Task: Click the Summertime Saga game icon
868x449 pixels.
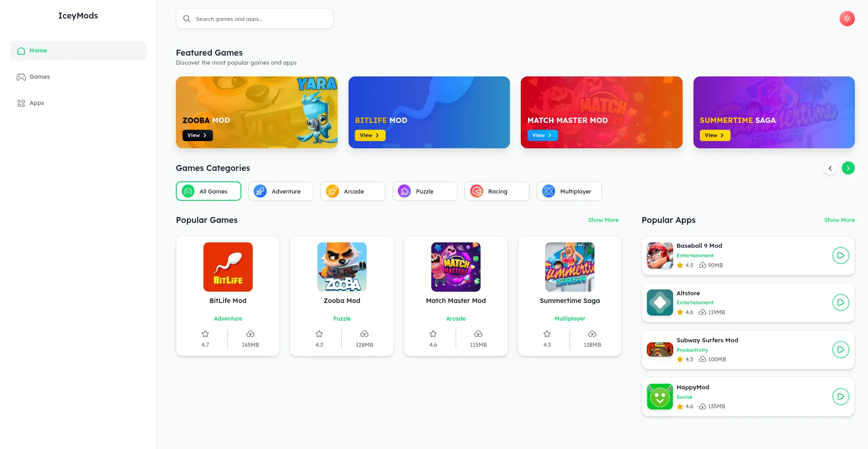Action: click(570, 267)
